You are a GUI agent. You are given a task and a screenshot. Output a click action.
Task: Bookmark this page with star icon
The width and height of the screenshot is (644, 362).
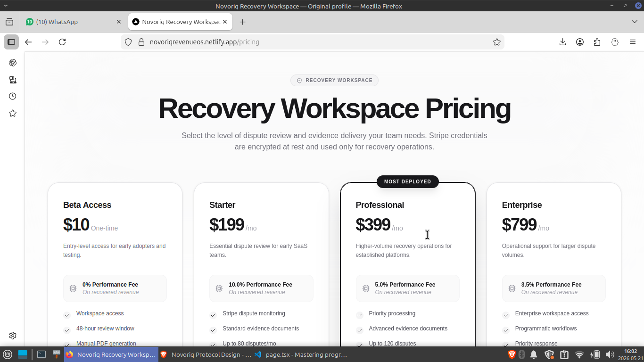(496, 42)
